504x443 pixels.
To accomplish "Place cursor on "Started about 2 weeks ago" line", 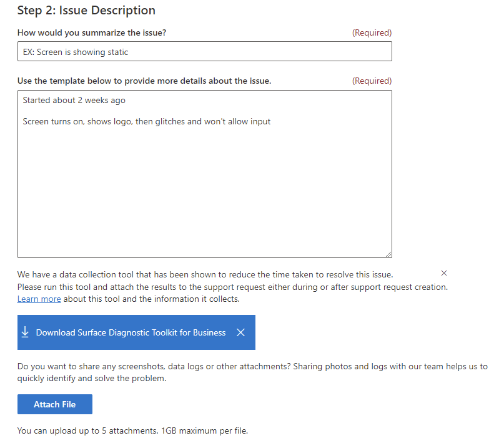I will (74, 101).
